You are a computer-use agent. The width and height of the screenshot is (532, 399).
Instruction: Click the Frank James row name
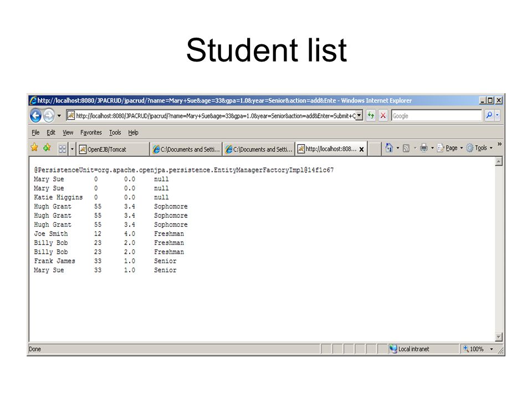tap(55, 261)
